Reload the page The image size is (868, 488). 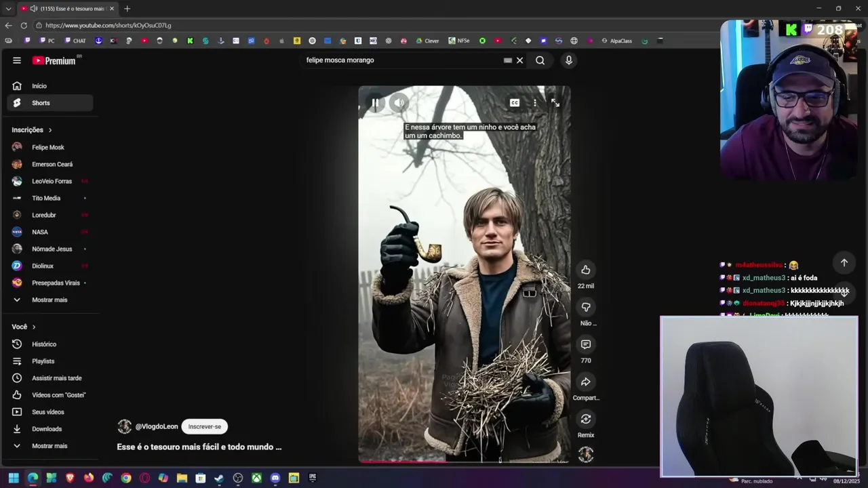tap(24, 25)
